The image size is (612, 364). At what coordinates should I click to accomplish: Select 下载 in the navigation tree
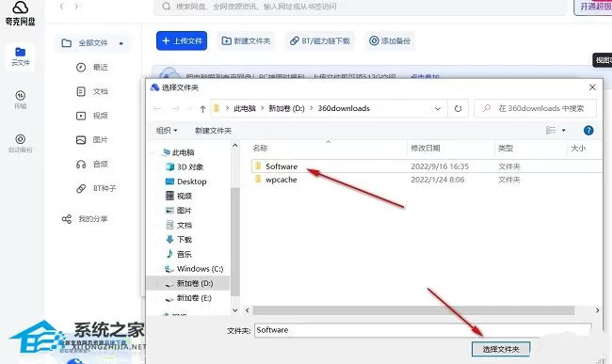[x=179, y=240]
